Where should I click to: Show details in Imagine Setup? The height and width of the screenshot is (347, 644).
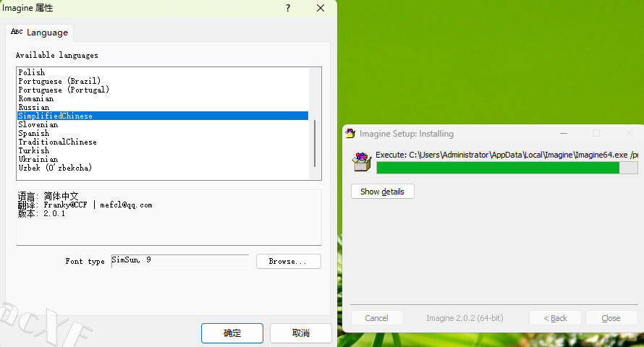pyautogui.click(x=382, y=192)
